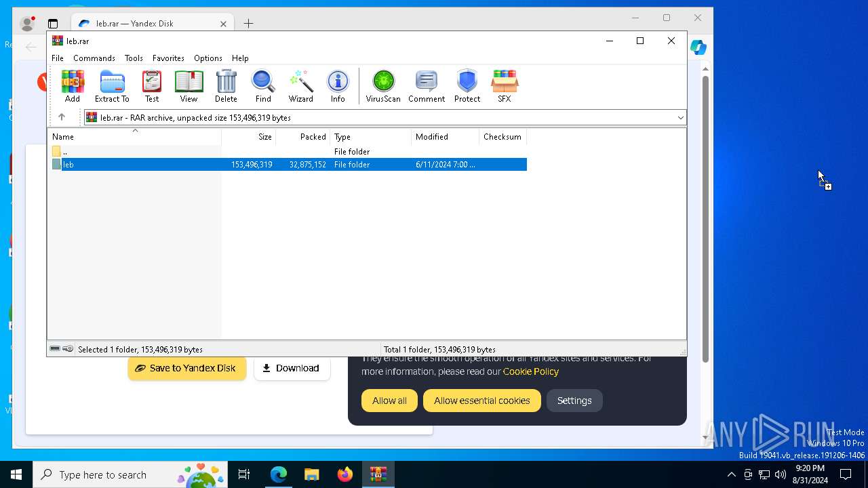Go up one folder level arrow
Image resolution: width=868 pixels, height=488 pixels.
click(x=62, y=117)
